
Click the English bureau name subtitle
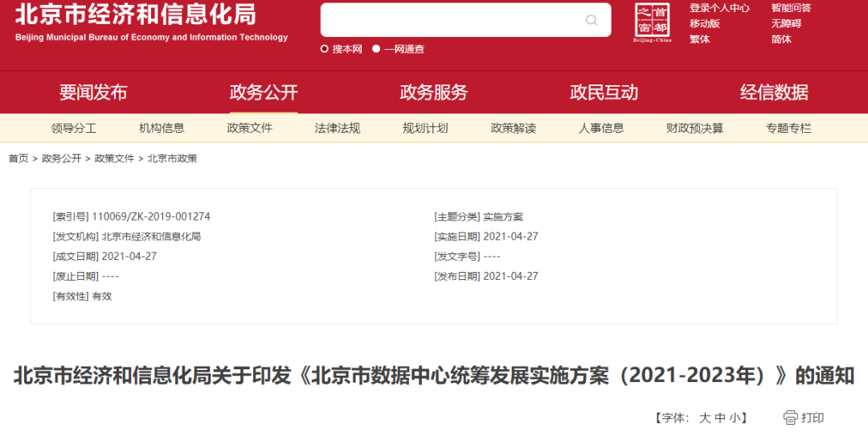[152, 37]
